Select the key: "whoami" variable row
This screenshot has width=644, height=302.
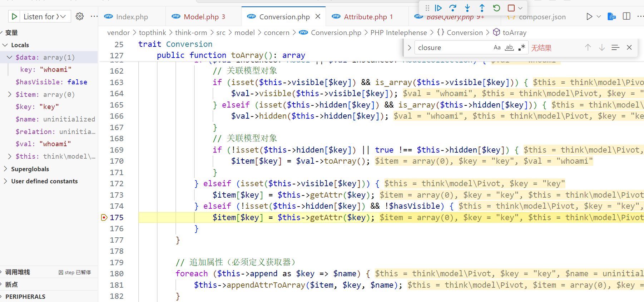[49, 70]
